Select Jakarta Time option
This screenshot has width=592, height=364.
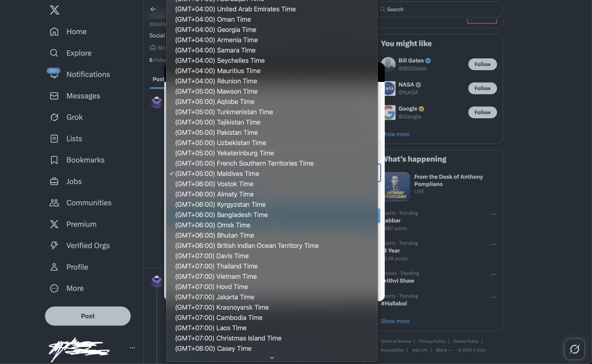click(272, 297)
